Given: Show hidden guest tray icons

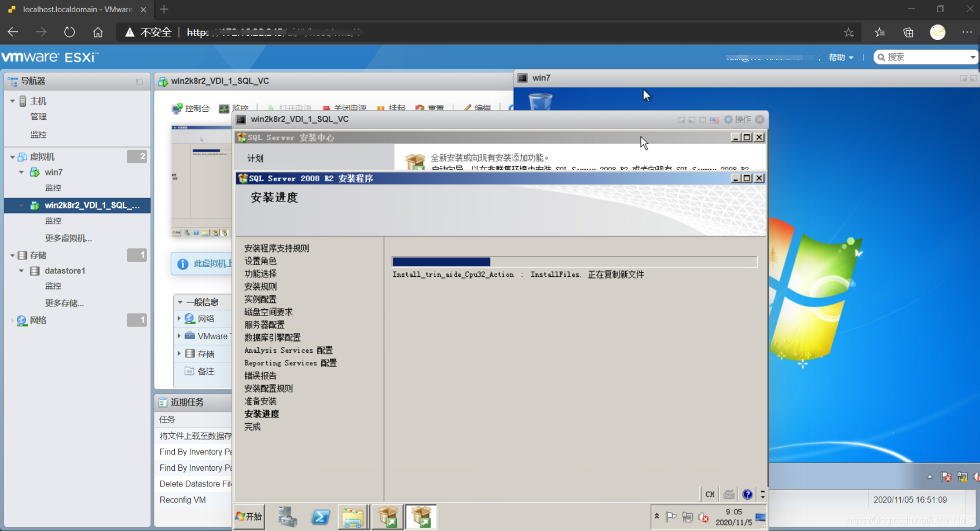Looking at the screenshot, I should (x=656, y=516).
